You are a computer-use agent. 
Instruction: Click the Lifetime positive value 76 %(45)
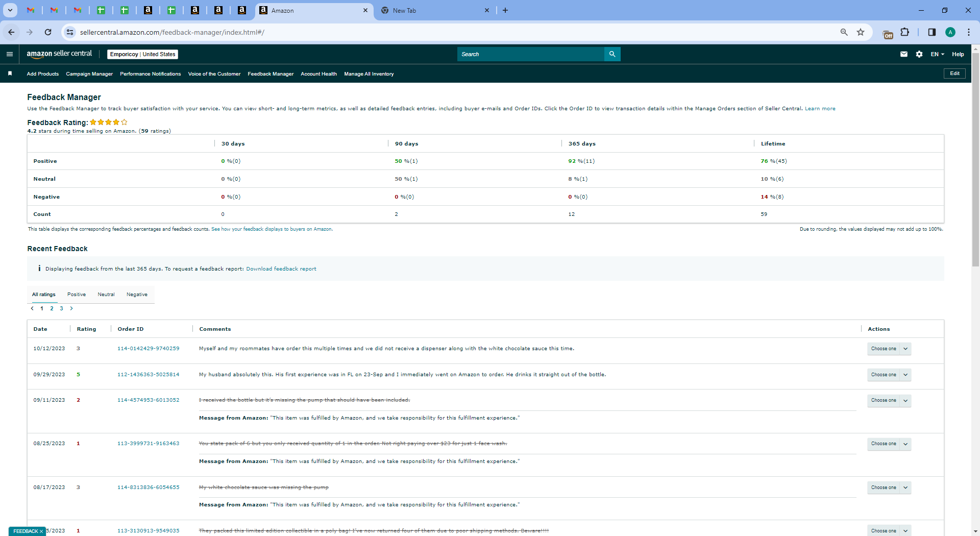(x=774, y=161)
